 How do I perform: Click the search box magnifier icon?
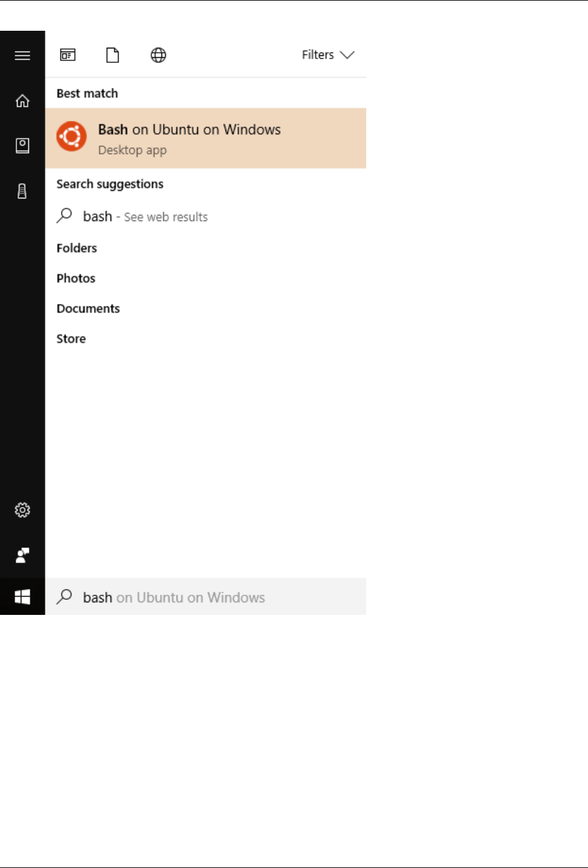(64, 597)
